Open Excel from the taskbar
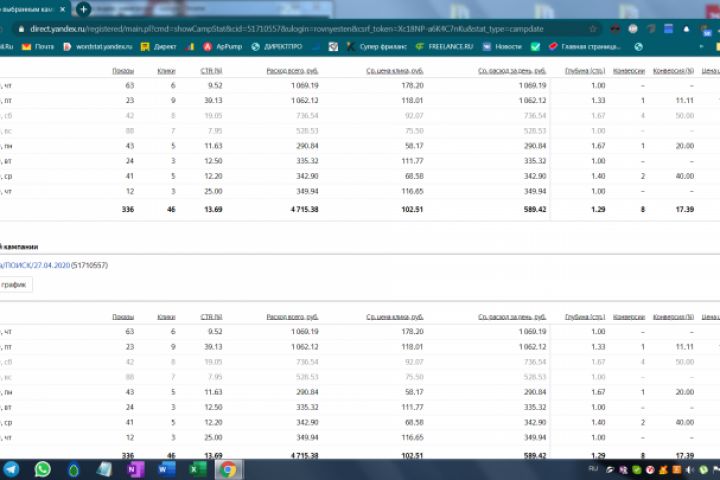720x480 pixels. point(197,469)
